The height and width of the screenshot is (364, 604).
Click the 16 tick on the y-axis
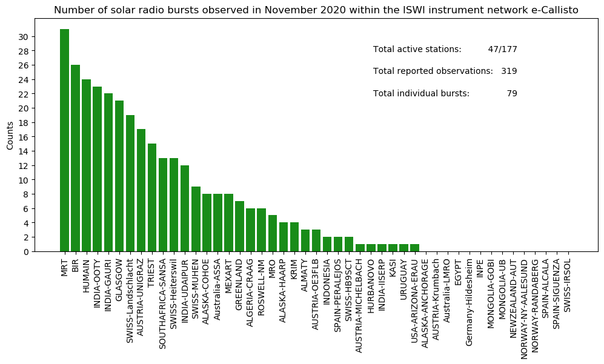point(23,137)
